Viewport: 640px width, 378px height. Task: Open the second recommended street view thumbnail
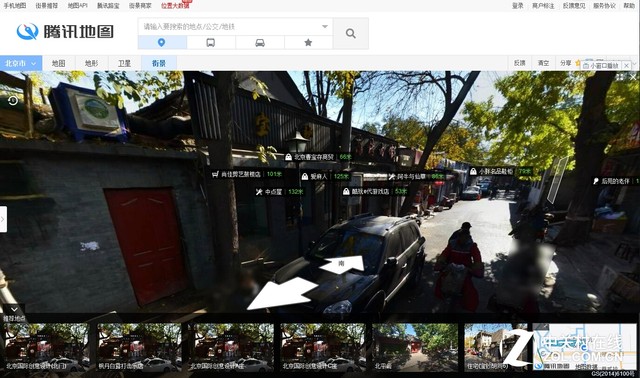[138, 347]
